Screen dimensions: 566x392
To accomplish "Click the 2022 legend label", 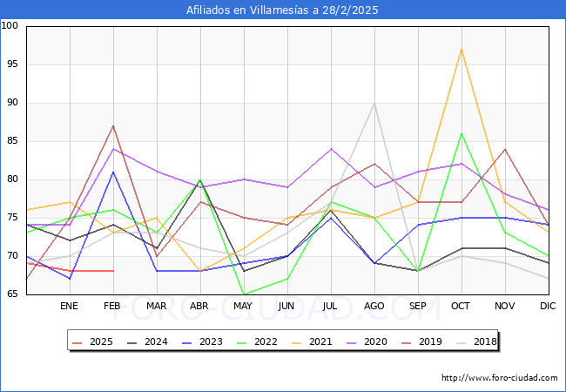I will pyautogui.click(x=266, y=341).
